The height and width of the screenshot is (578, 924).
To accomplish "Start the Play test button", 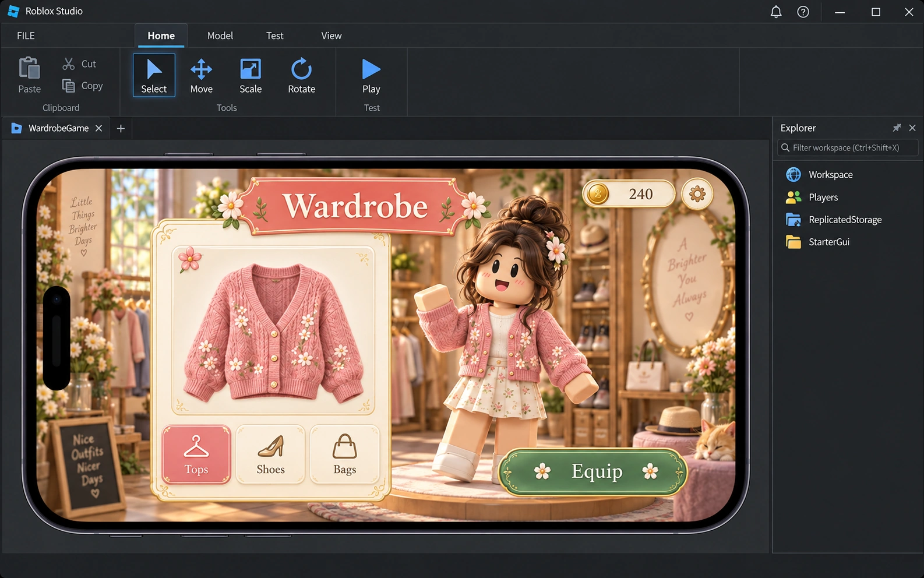I will click(371, 75).
